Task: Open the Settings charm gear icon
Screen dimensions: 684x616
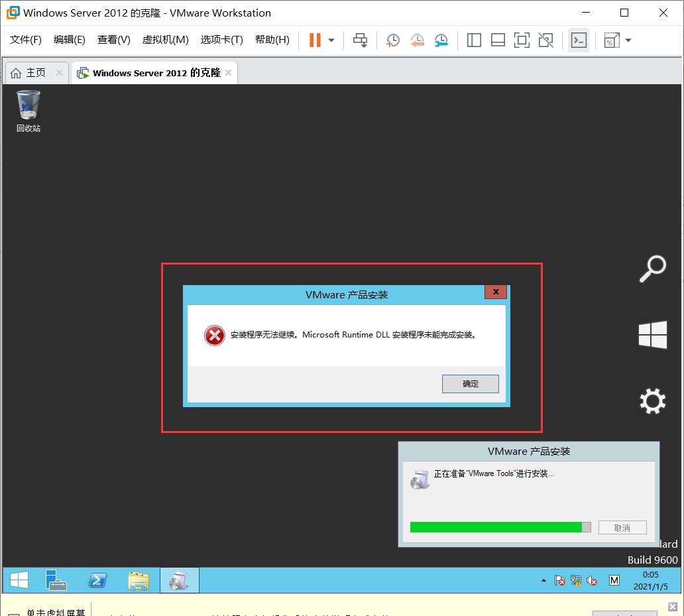Action: pos(652,400)
